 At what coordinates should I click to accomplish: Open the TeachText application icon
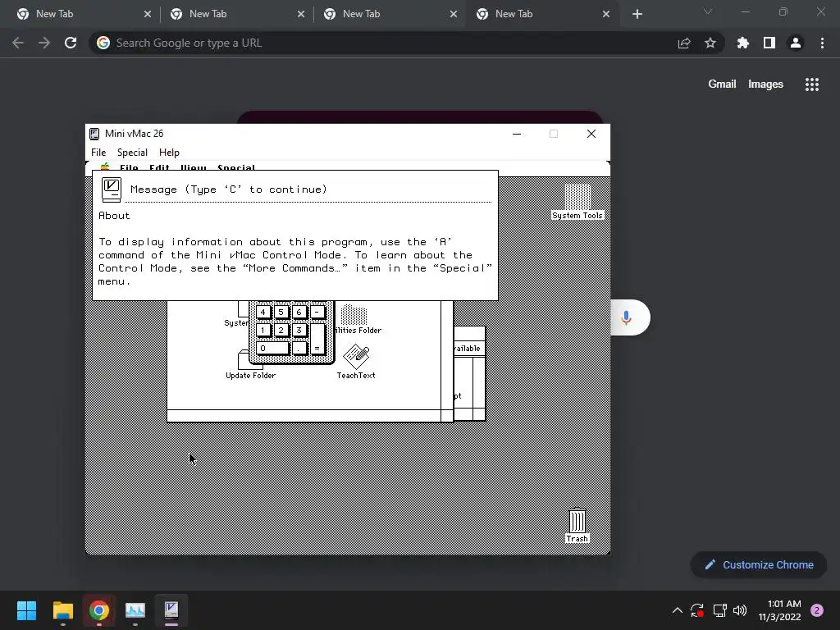(356, 362)
